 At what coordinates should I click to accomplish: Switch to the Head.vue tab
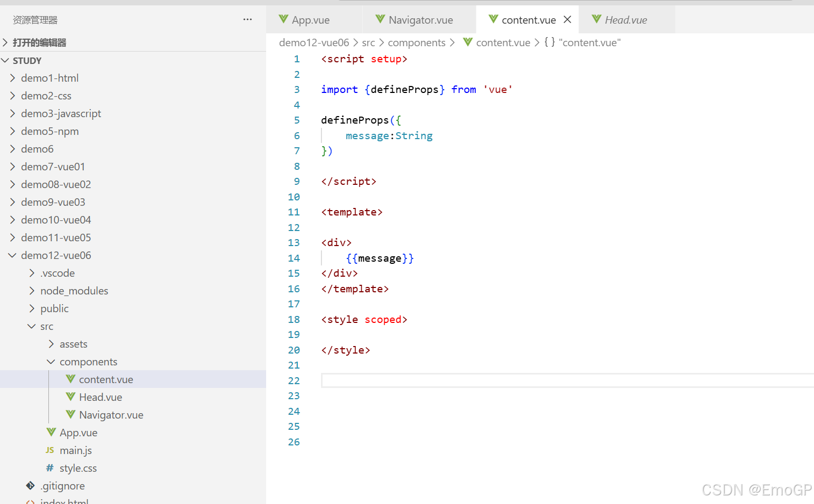(627, 19)
